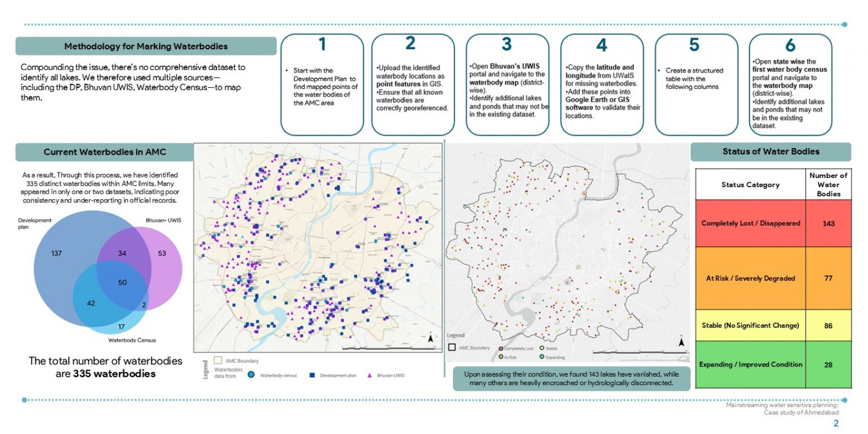Click the 'Expanding / Improved Condition' row label

pyautogui.click(x=751, y=365)
